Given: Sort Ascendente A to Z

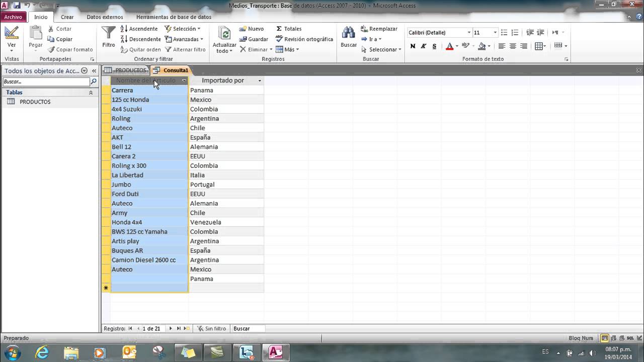Looking at the screenshot, I should (139, 29).
